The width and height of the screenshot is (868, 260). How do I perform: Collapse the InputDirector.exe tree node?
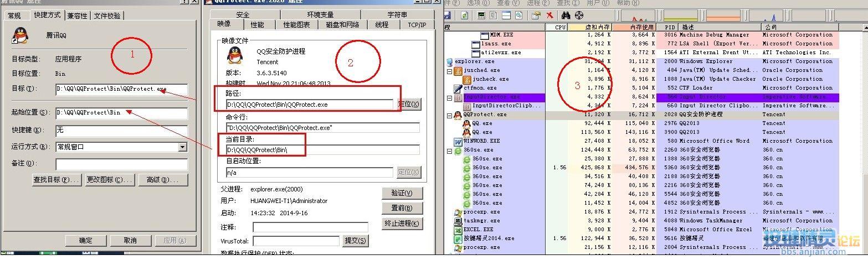tap(449, 97)
